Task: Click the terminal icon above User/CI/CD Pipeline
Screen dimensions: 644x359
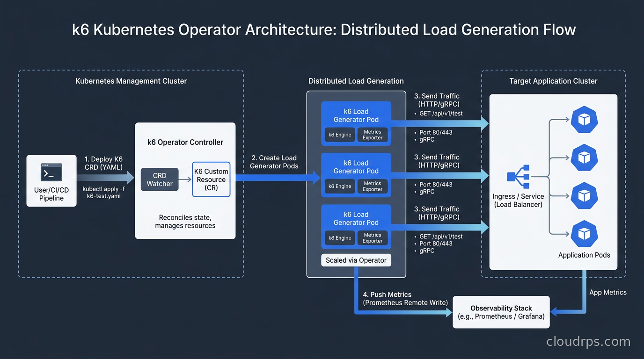Action: pyautogui.click(x=51, y=172)
